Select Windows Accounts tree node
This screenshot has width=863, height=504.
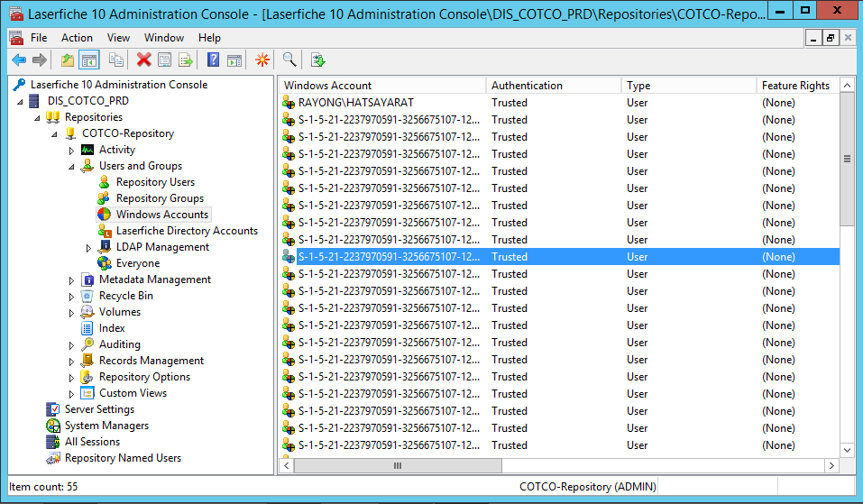coord(161,215)
